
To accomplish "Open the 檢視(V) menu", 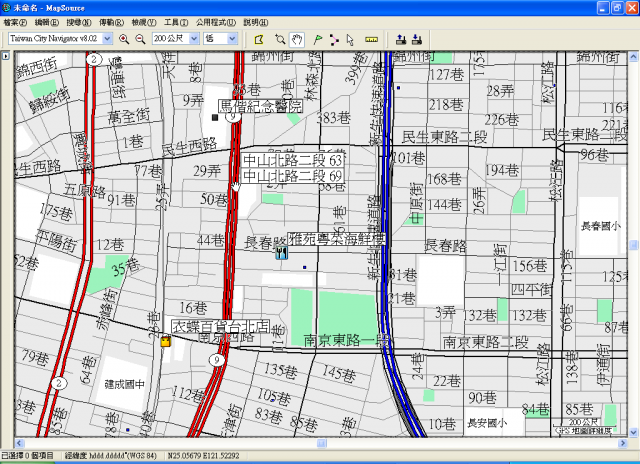I will [144, 22].
